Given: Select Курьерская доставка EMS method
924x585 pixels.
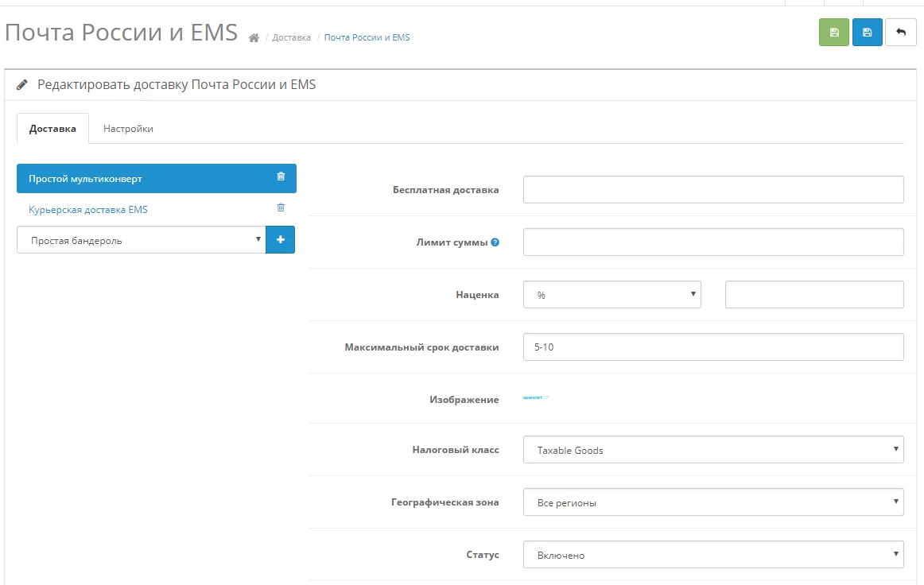Looking at the screenshot, I should point(87,210).
